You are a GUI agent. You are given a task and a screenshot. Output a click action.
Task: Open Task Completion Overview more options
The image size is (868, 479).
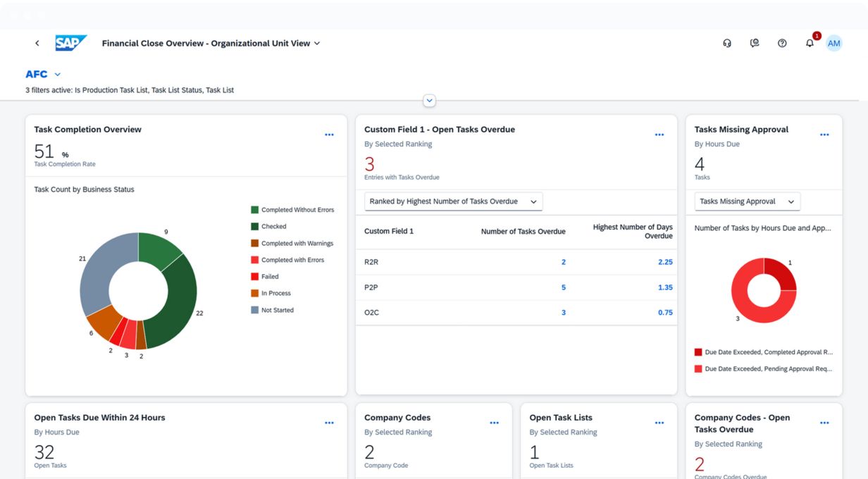click(x=329, y=135)
